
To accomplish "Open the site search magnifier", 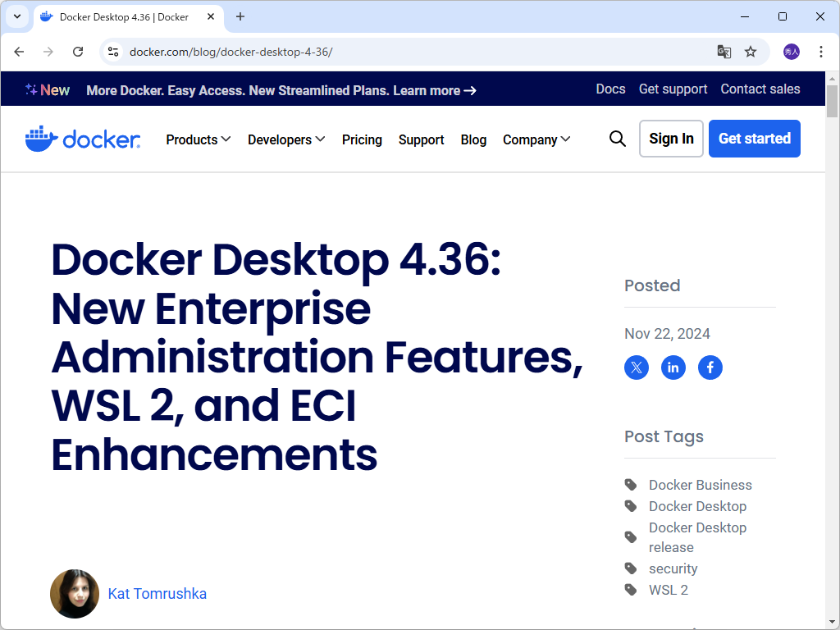I will click(618, 139).
